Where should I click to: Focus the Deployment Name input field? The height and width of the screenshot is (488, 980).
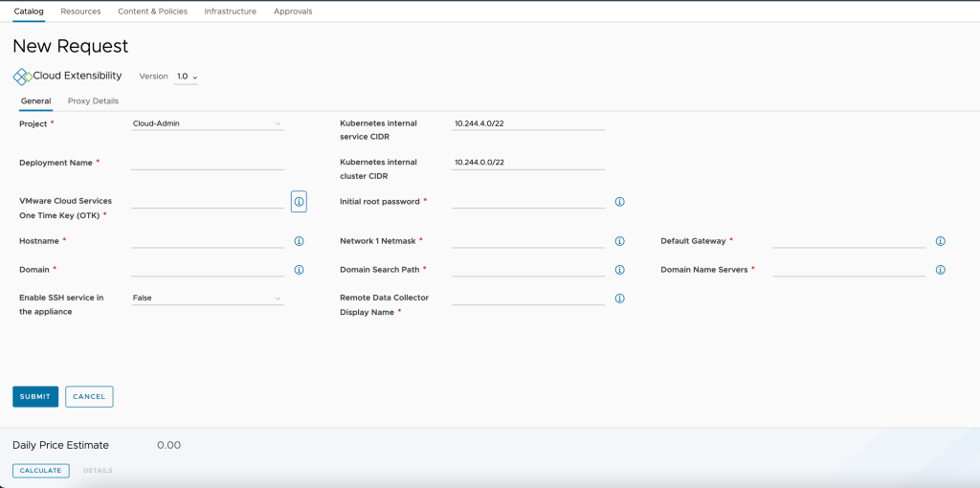pos(208,163)
